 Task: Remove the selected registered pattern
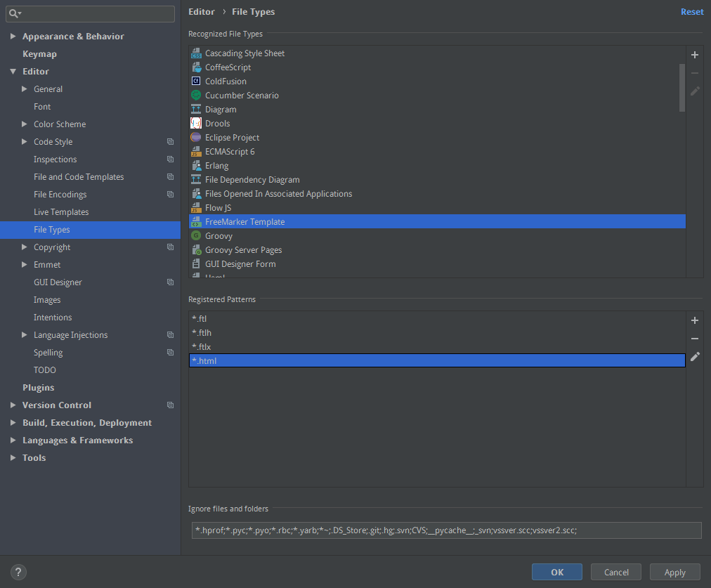pos(695,339)
